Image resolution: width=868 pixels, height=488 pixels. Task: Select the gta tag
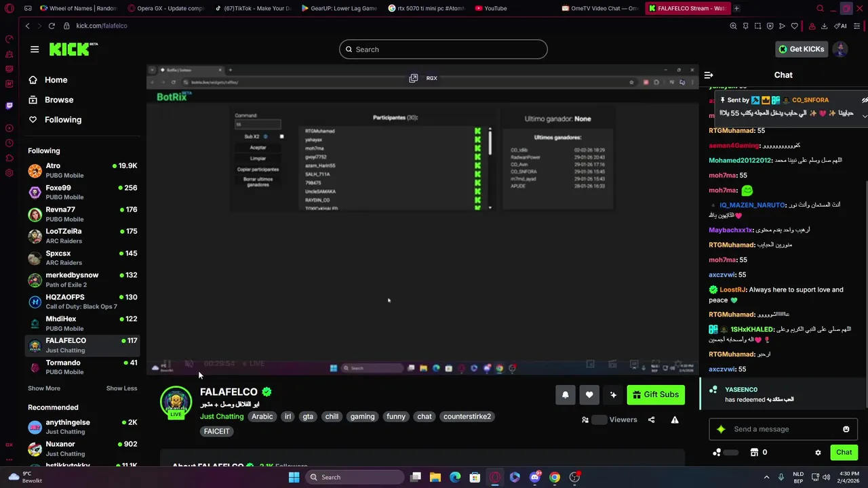(308, 416)
